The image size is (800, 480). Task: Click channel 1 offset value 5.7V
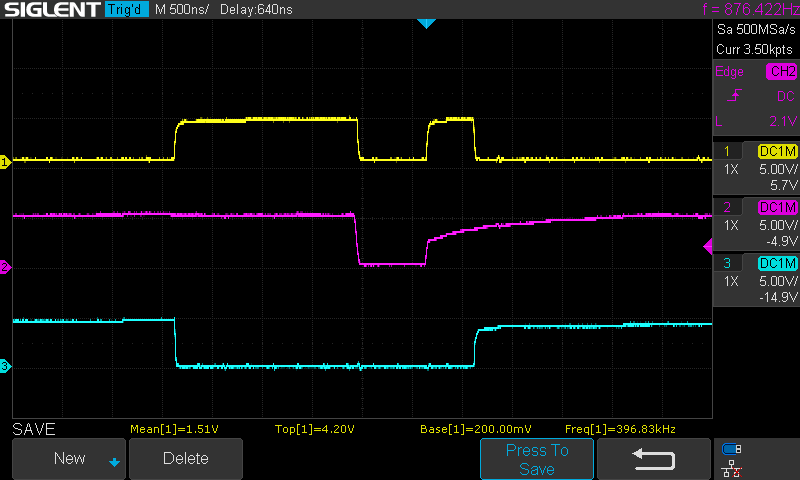[783, 185]
